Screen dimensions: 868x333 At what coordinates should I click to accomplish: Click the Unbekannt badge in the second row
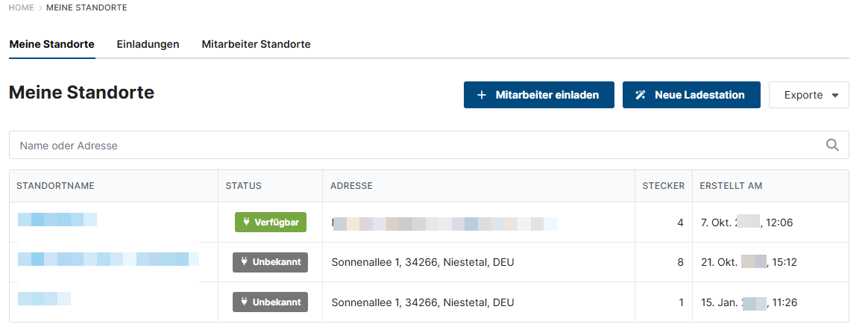coord(270,262)
